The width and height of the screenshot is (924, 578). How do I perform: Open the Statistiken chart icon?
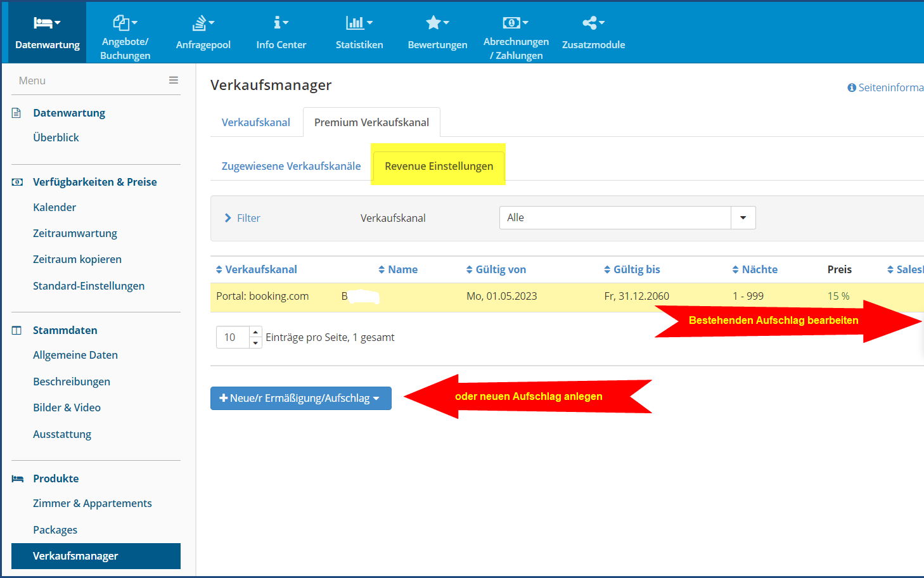(359, 23)
